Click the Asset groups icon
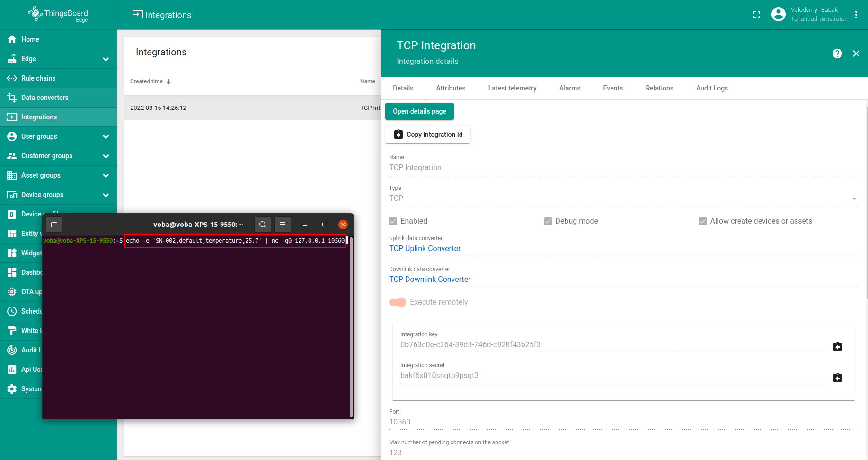The image size is (868, 460). point(12,175)
